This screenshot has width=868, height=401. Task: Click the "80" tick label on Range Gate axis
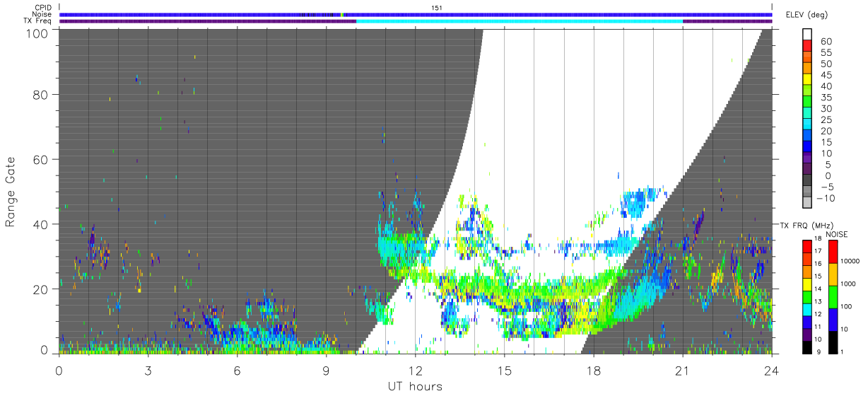[40, 95]
